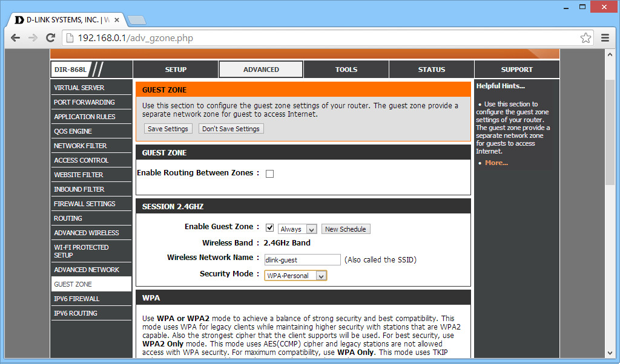This screenshot has width=620, height=364.
Task: Follow the More... helpful hints link
Action: (x=496, y=163)
